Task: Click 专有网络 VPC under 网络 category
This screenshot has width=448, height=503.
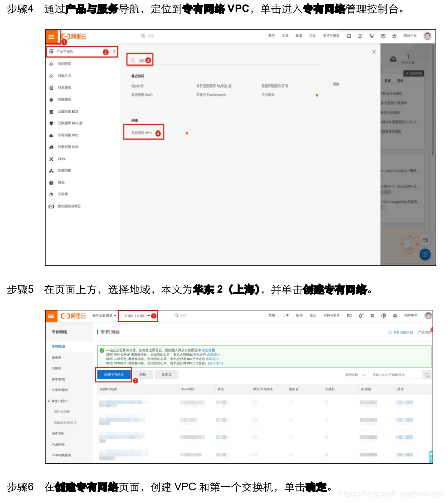Action: pos(141,133)
